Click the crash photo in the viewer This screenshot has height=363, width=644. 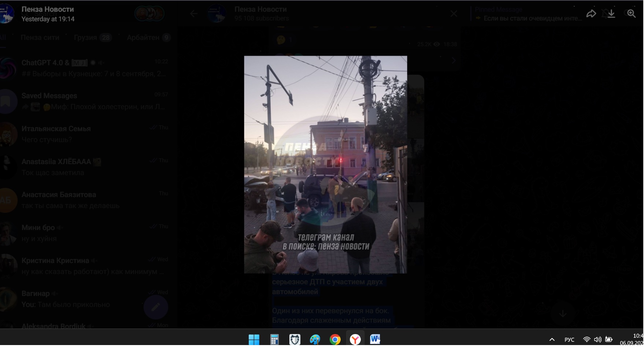point(325,164)
